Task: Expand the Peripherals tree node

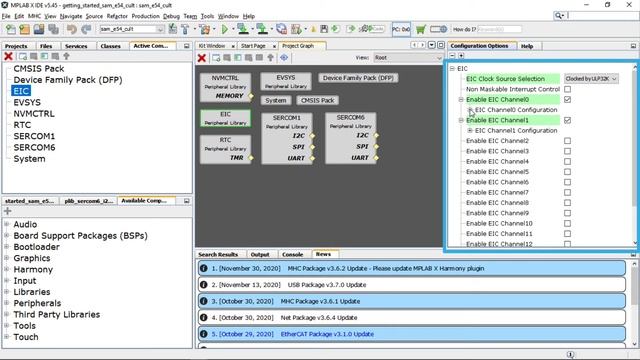Action: [x=7, y=303]
